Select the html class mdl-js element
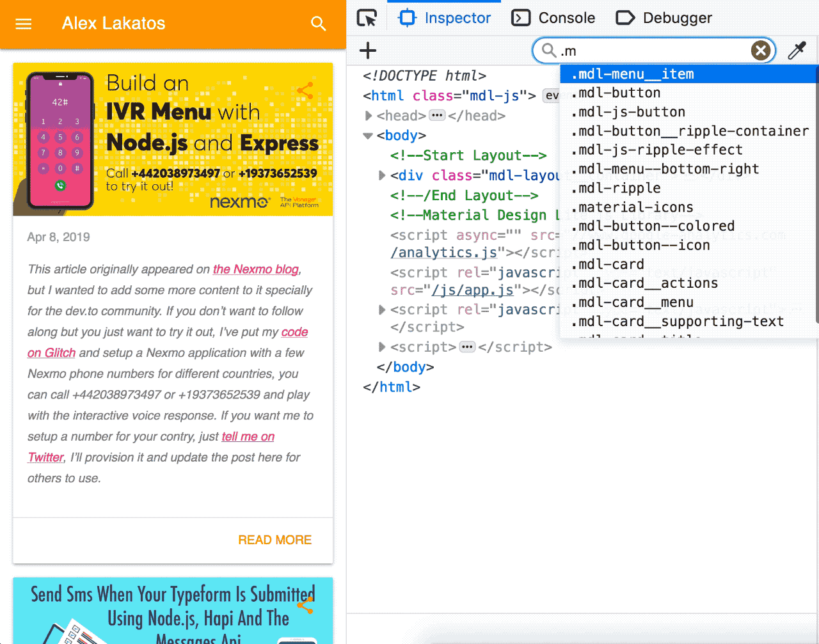 (x=449, y=96)
